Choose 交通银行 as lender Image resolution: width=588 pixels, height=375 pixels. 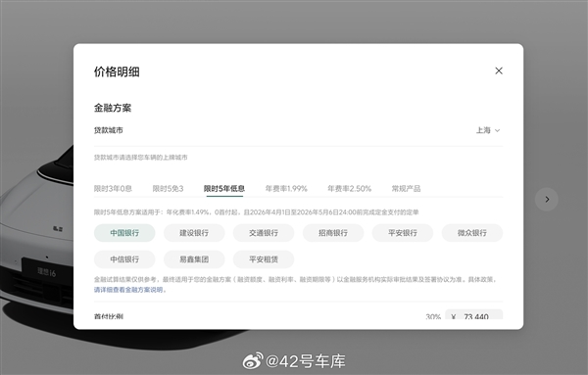(x=264, y=233)
